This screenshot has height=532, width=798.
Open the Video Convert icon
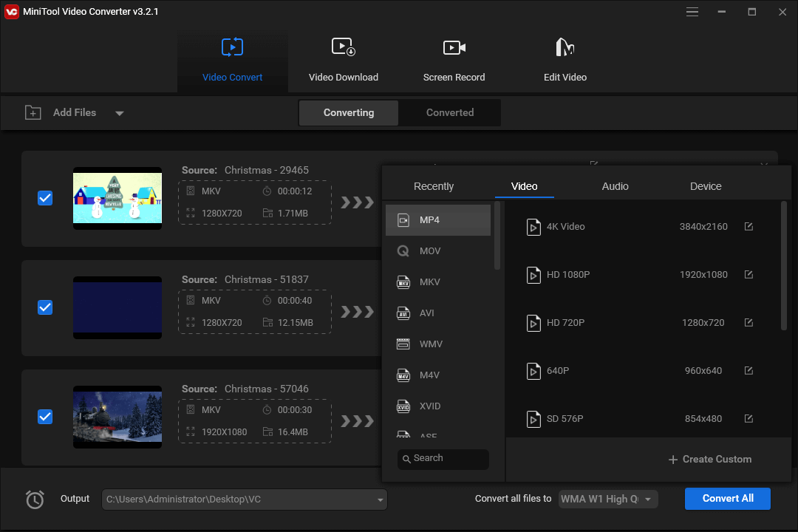(x=232, y=47)
